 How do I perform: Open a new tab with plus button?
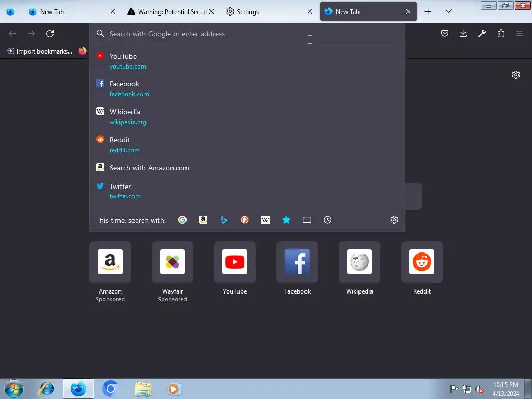click(x=428, y=12)
